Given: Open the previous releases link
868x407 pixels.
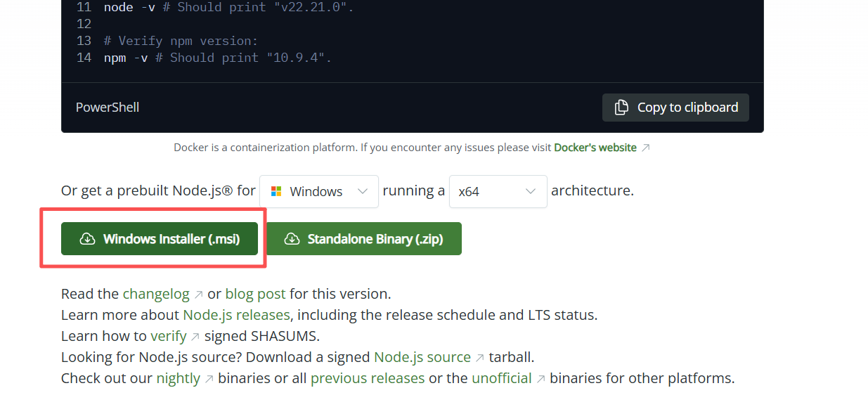Looking at the screenshot, I should point(368,378).
